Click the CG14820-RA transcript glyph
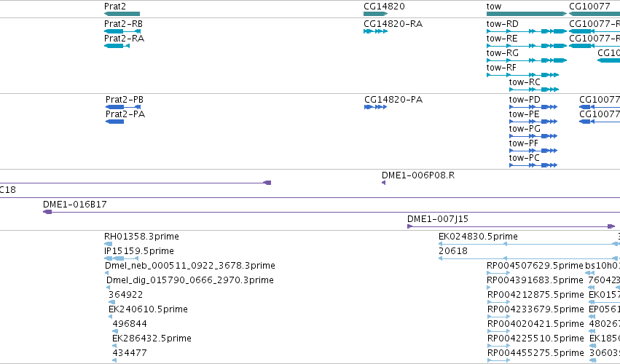 [376, 31]
